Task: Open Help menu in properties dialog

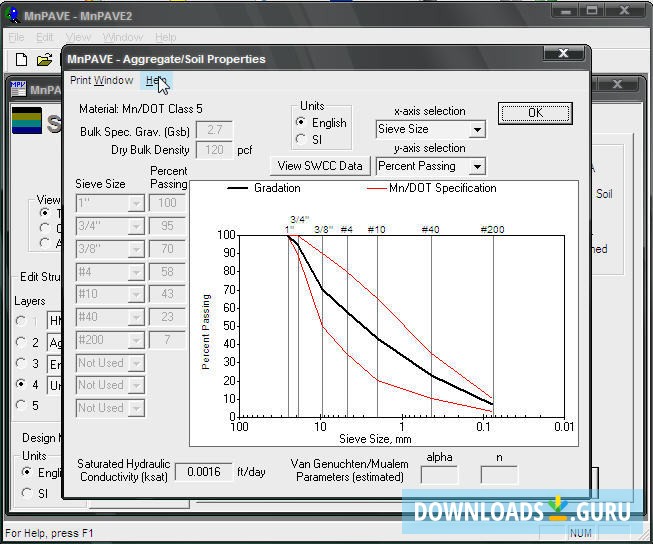Action: (x=156, y=80)
